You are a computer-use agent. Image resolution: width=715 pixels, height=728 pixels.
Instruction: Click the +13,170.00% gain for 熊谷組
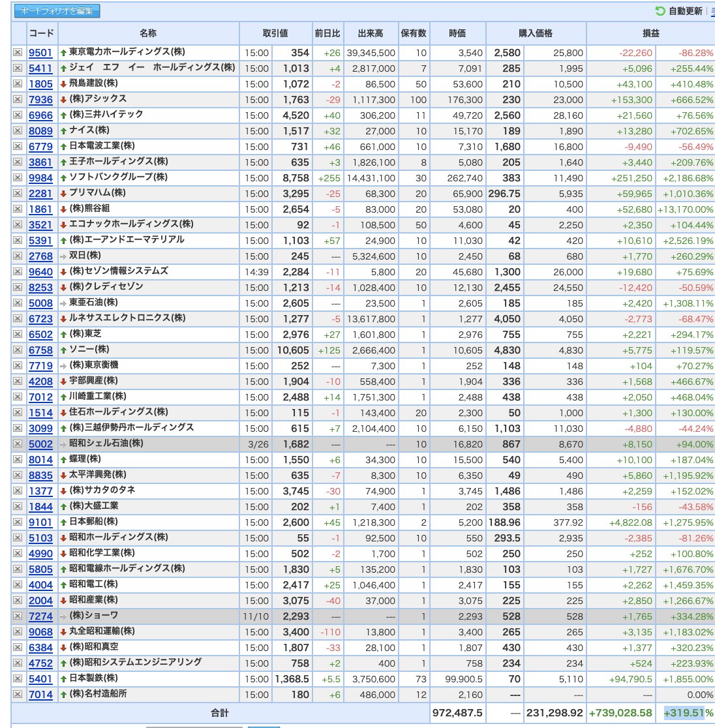point(685,209)
